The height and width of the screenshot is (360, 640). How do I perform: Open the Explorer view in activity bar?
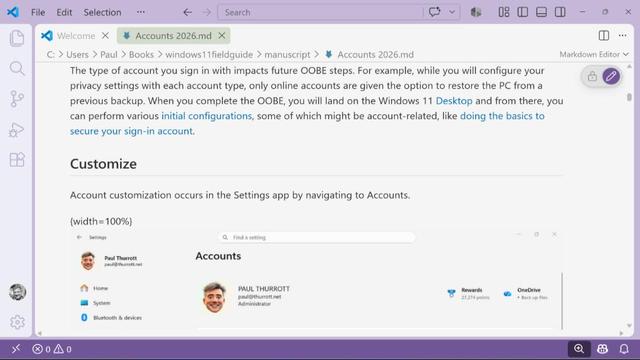[x=17, y=38]
